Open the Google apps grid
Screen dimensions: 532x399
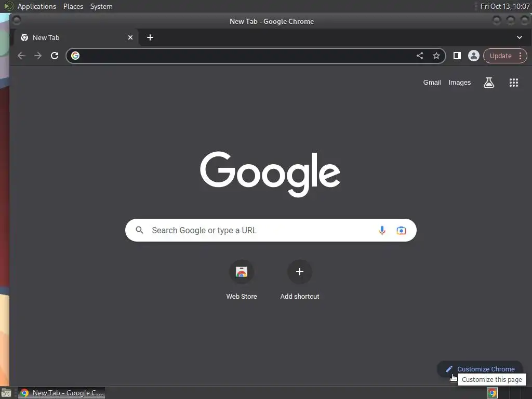click(514, 83)
